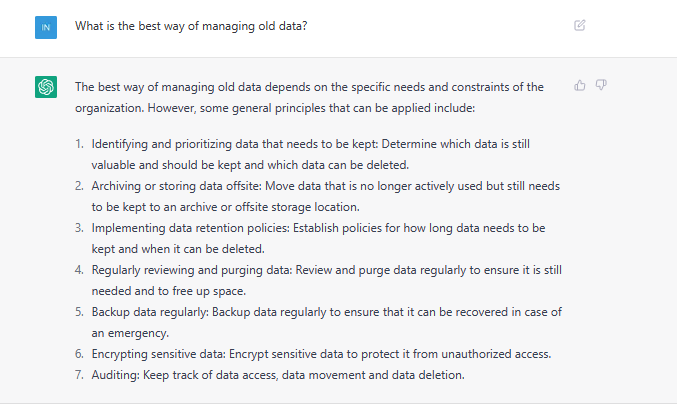The width and height of the screenshot is (677, 406).
Task: Click list item four about purging data
Action: [x=326, y=280]
